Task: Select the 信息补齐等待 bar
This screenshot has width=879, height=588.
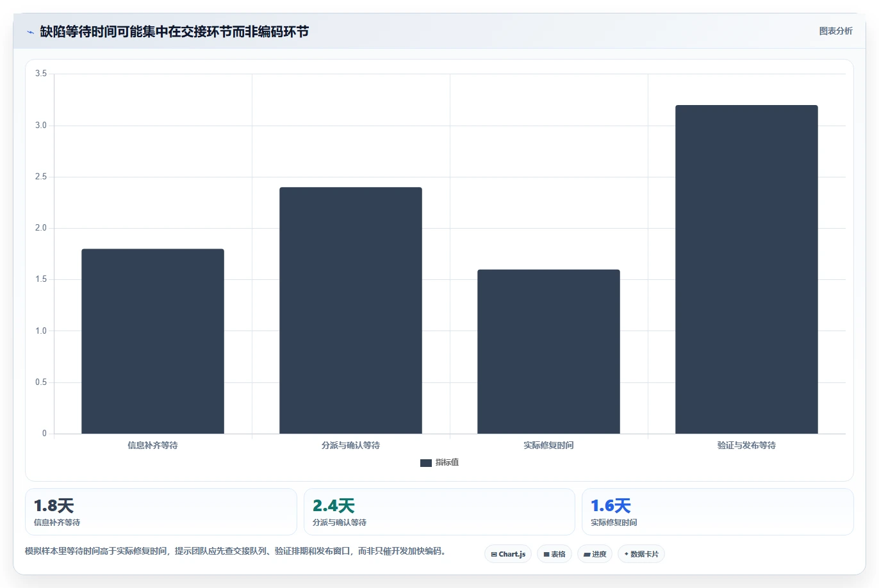Action: point(152,341)
